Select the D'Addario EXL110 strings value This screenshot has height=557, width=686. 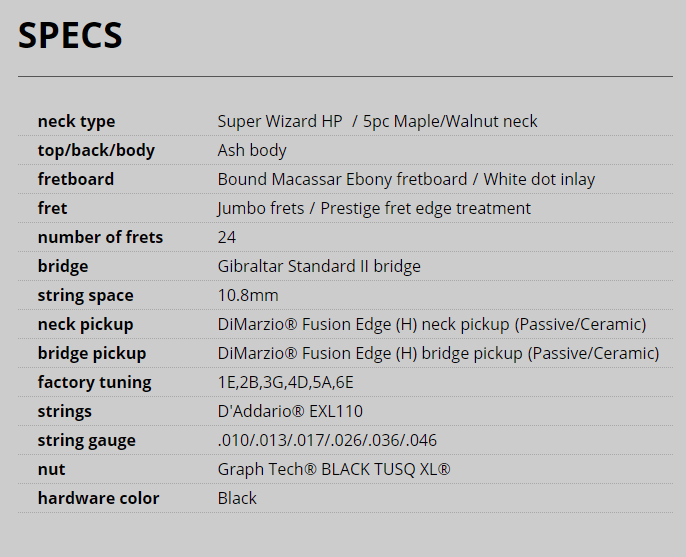290,411
